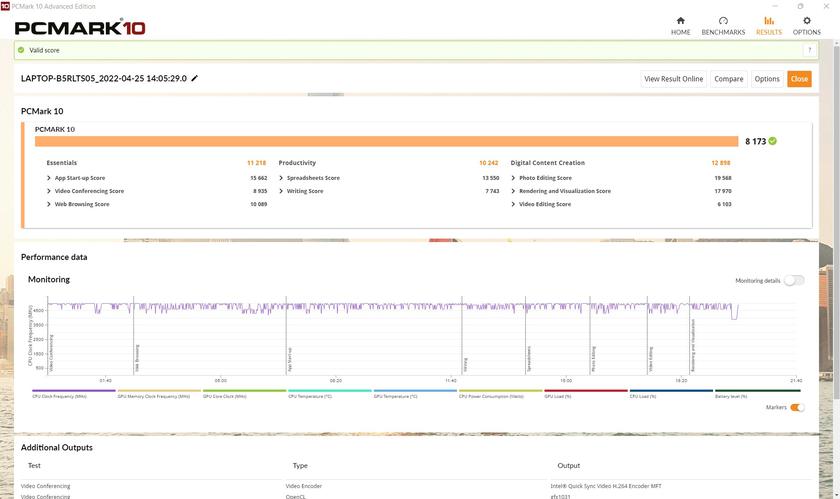The image size is (840, 499).
Task: Expand the Spreadsheets Score row
Action: pyautogui.click(x=281, y=178)
